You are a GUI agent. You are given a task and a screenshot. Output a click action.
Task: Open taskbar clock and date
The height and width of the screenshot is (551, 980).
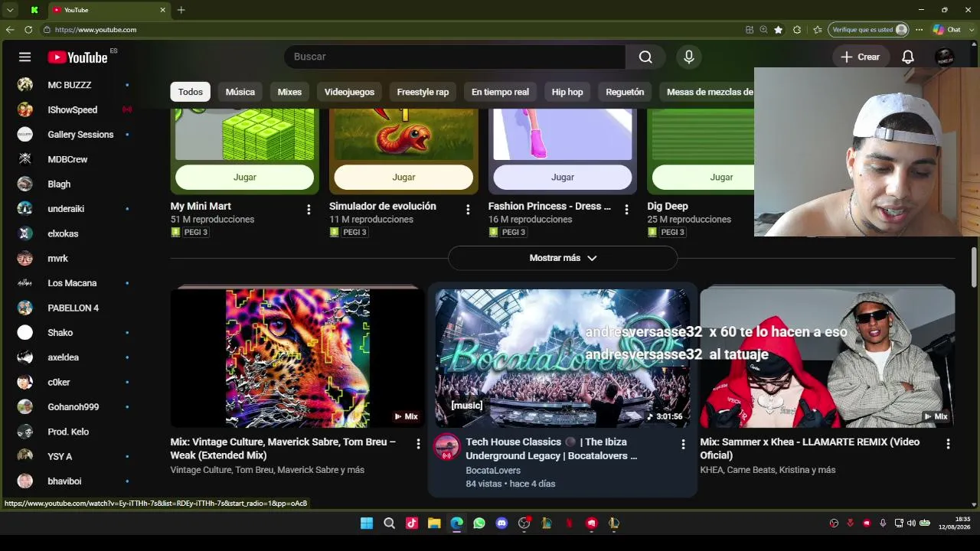pos(954,523)
